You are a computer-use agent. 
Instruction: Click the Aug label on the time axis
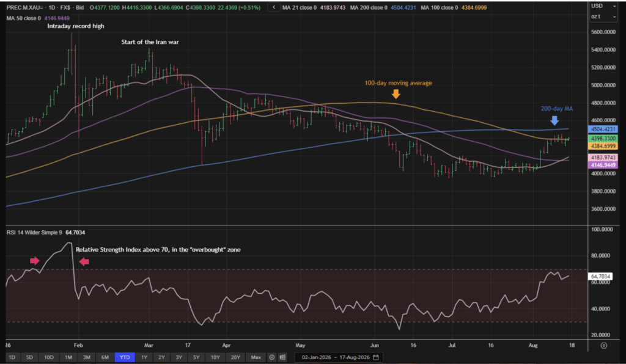(533, 345)
